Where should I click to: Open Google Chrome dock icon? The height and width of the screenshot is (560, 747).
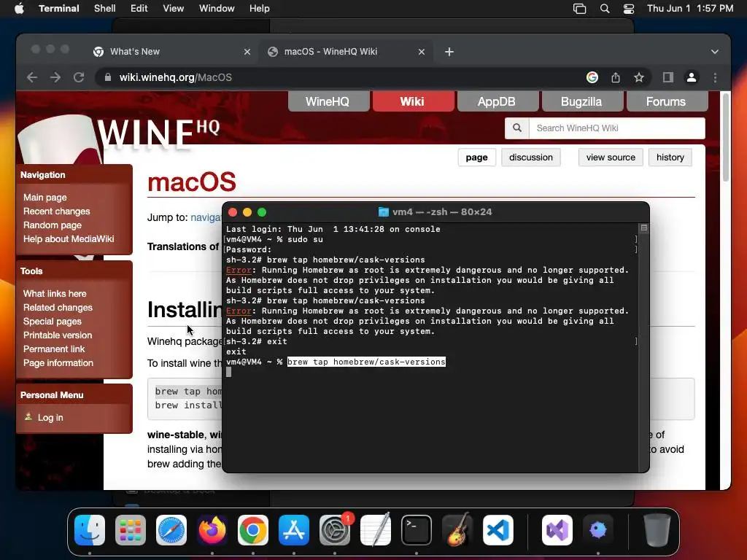[253, 530]
